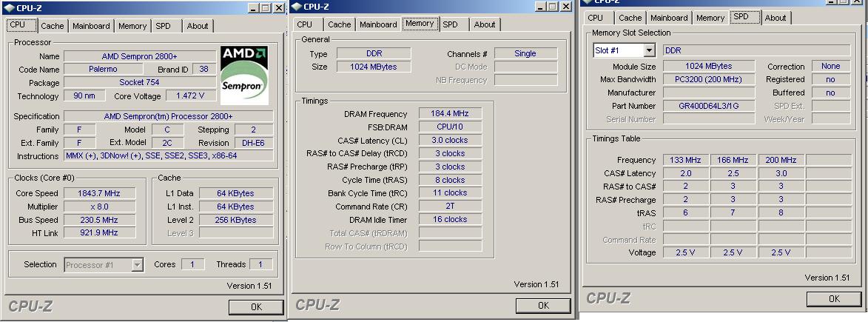The image size is (868, 322).
Task: Click the CPU-Z icon in left window title bar
Action: point(9,8)
